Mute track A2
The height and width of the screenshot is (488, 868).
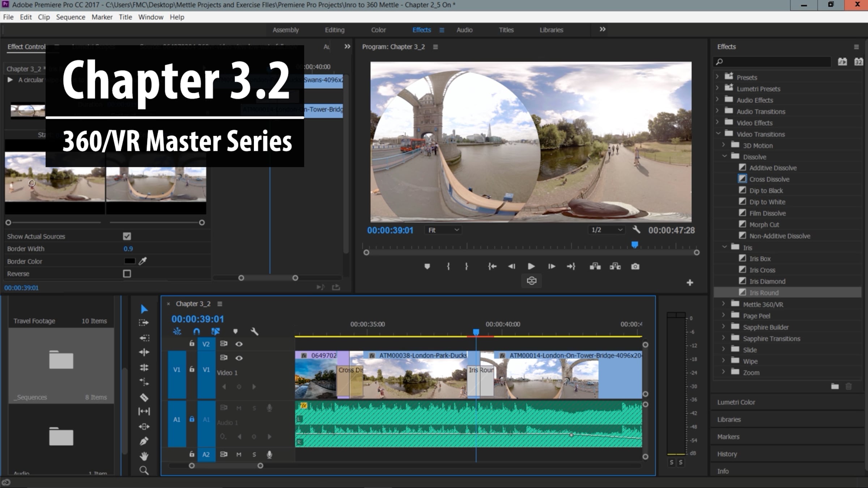(239, 454)
